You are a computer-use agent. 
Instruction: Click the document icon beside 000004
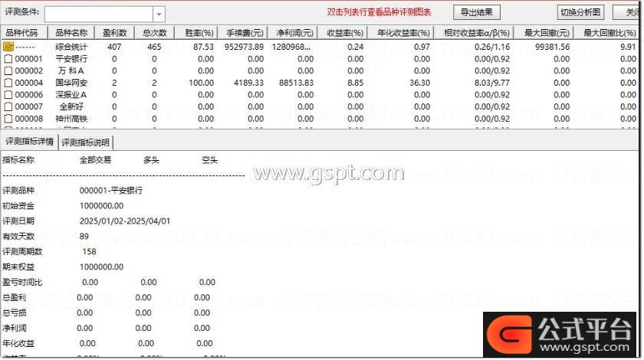(x=8, y=83)
